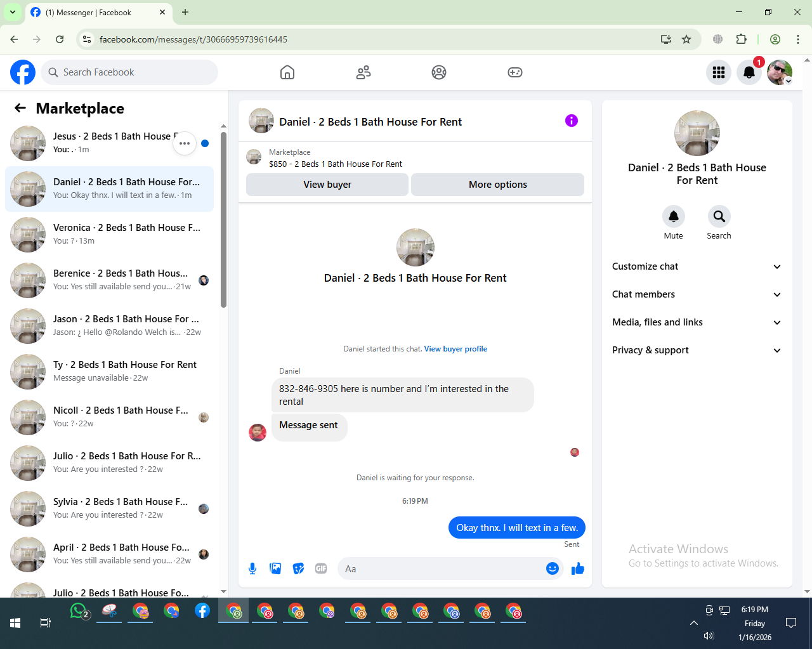Open the Berenice conversation
Image resolution: width=812 pixels, height=649 pixels.
click(109, 280)
